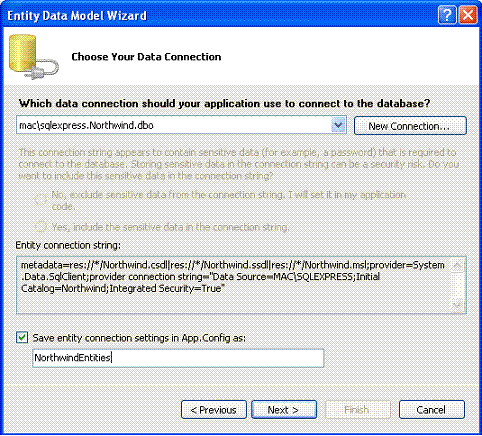Open the New Connection dialog
The image size is (482, 436).
(x=410, y=126)
